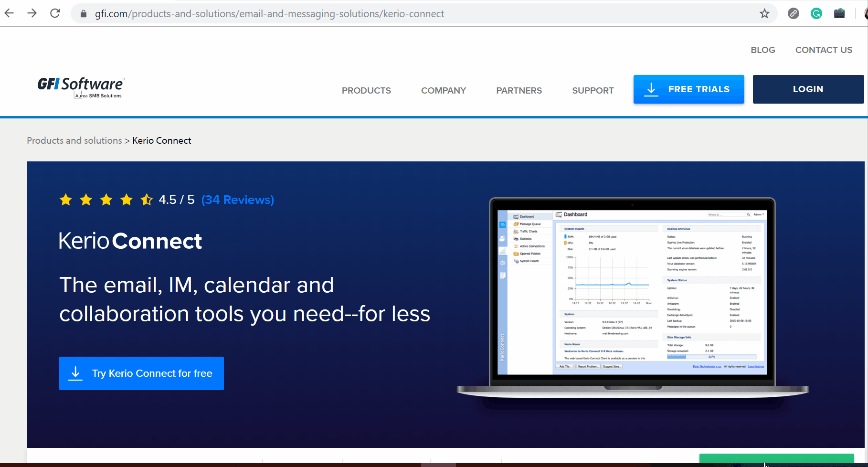Reload the page with the refresh icon
Image resolution: width=868 pixels, height=467 pixels.
(55, 13)
